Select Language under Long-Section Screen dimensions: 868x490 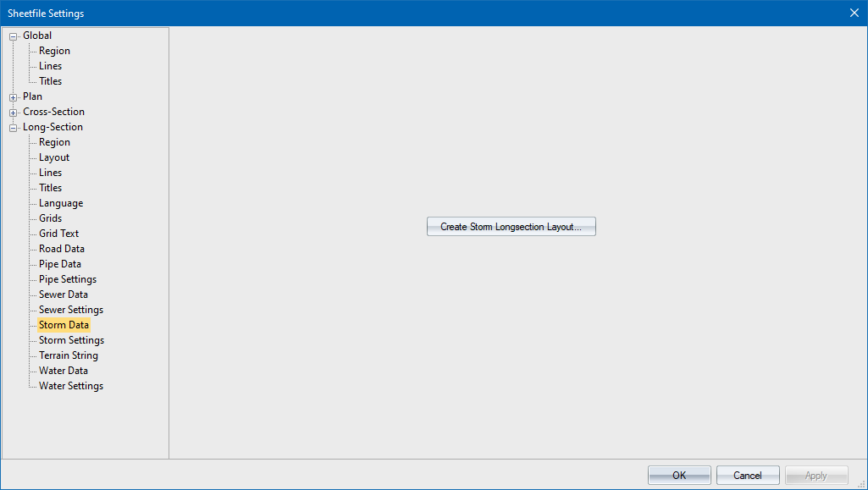coord(60,203)
